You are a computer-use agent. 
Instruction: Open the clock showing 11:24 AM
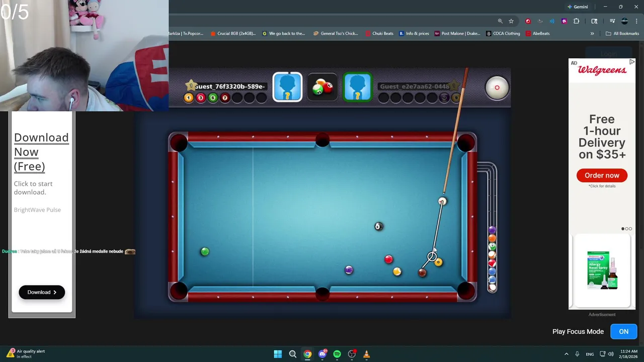click(629, 354)
